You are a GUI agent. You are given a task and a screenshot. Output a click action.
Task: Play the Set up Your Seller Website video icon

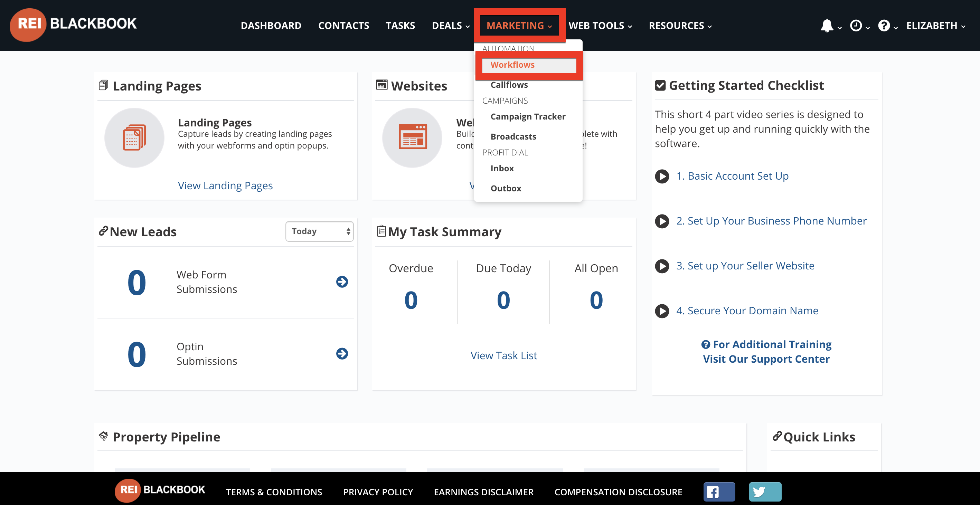pos(662,266)
